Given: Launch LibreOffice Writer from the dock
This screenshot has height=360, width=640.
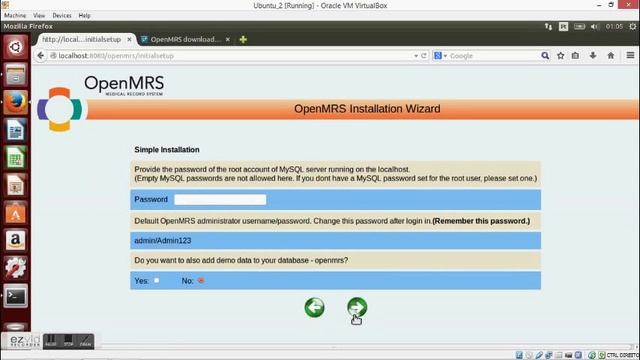Looking at the screenshot, I should (16, 130).
